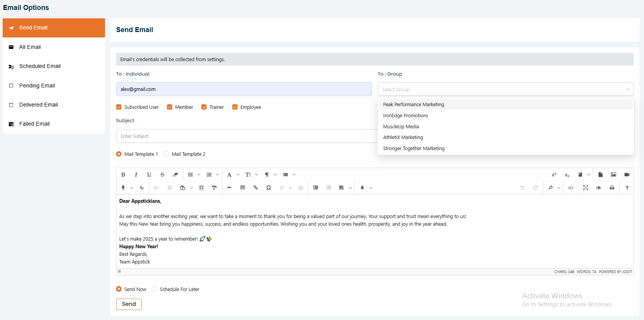644x320 pixels.
Task: Insert a table in the editor
Action: tap(243, 187)
